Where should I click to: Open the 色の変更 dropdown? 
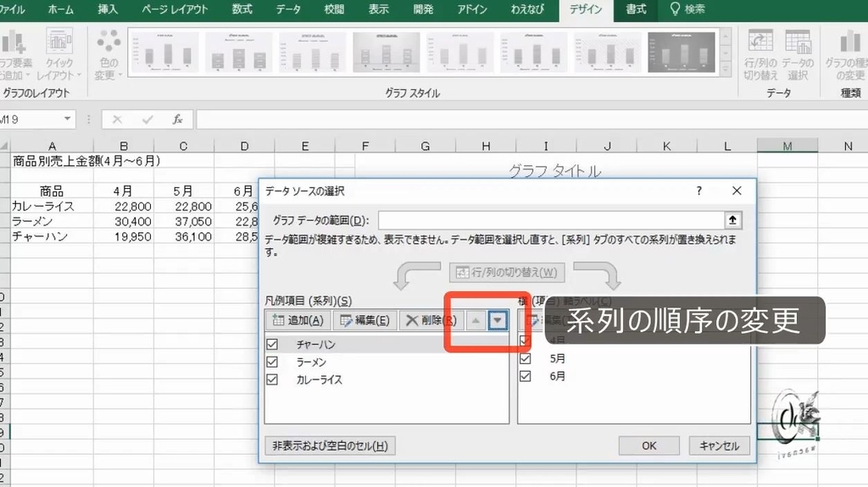[x=108, y=55]
